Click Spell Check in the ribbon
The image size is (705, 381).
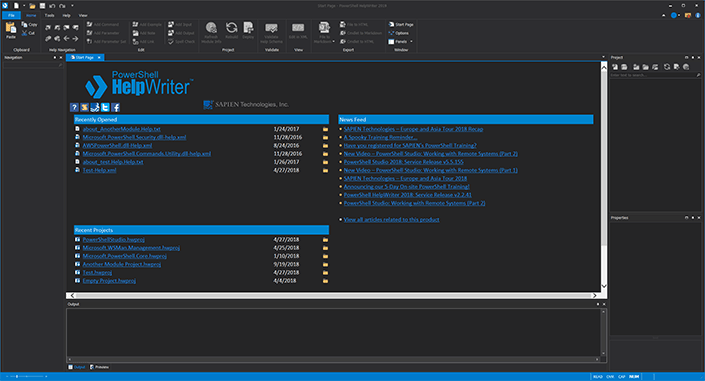tap(181, 41)
